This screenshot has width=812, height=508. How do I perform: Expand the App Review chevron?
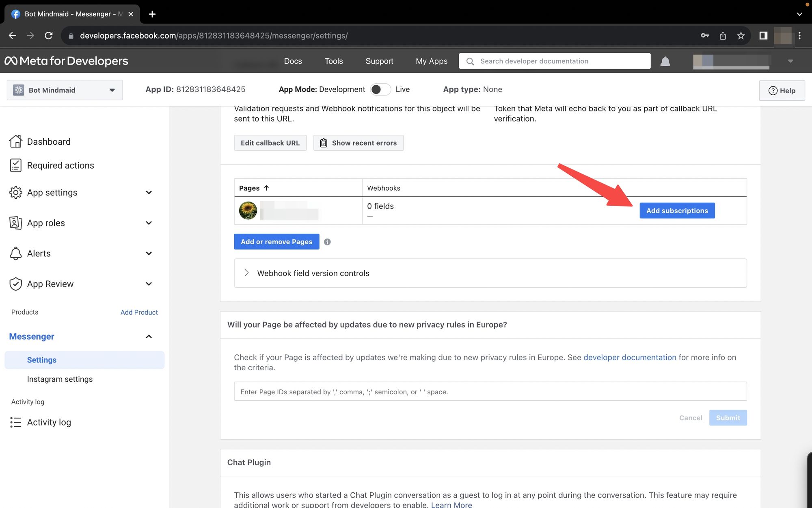[x=149, y=284]
